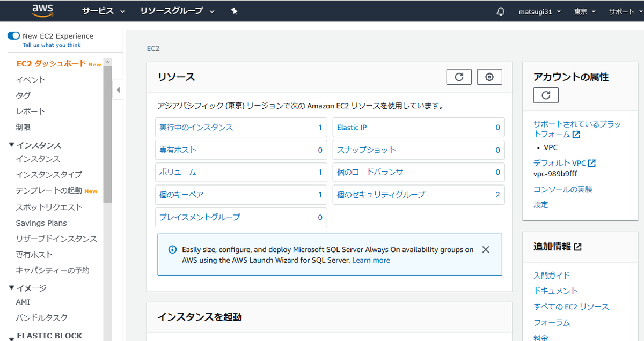
Task: Open the サポート dropdown menu
Action: (625, 11)
